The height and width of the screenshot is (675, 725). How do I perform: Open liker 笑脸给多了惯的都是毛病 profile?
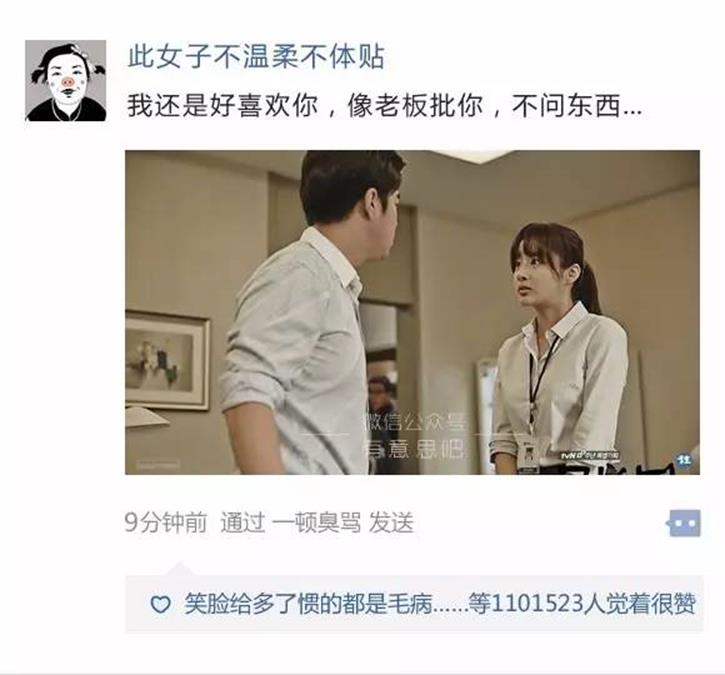tap(308, 604)
